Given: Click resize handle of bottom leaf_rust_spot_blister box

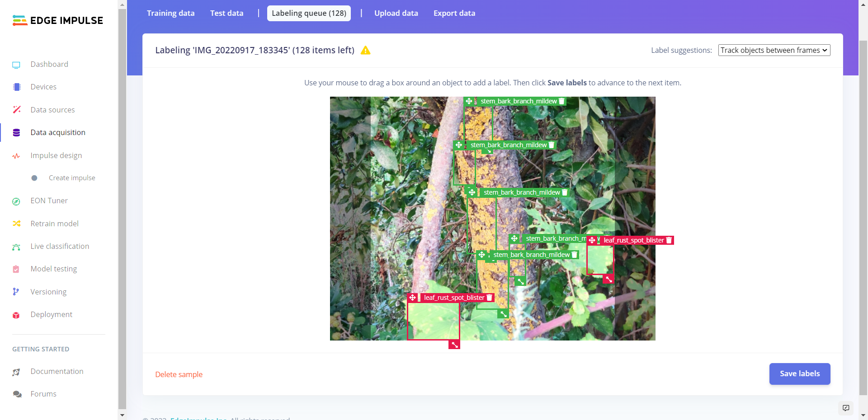Looking at the screenshot, I should 455,345.
